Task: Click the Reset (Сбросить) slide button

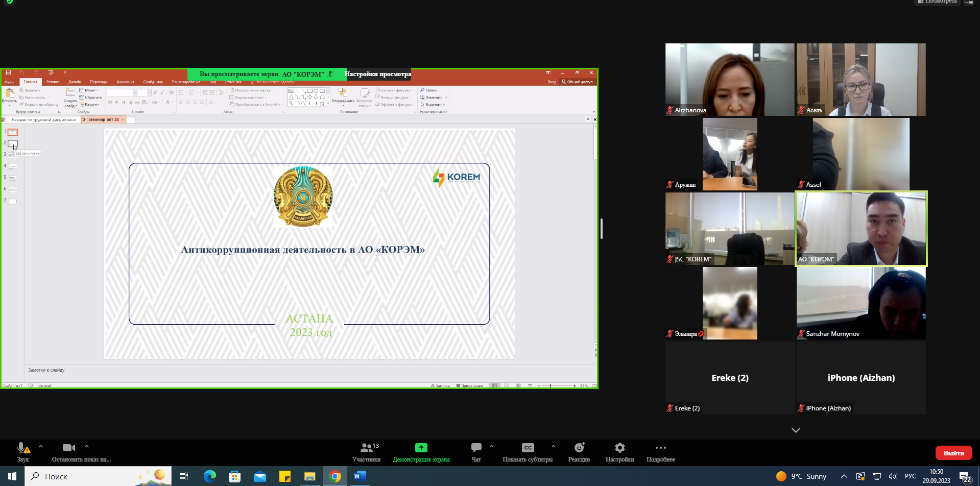Action: pos(90,98)
